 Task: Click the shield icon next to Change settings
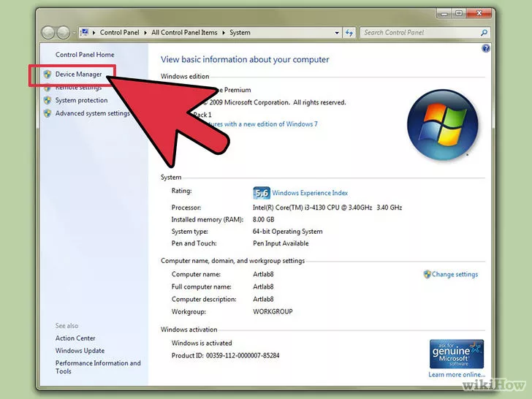click(427, 275)
